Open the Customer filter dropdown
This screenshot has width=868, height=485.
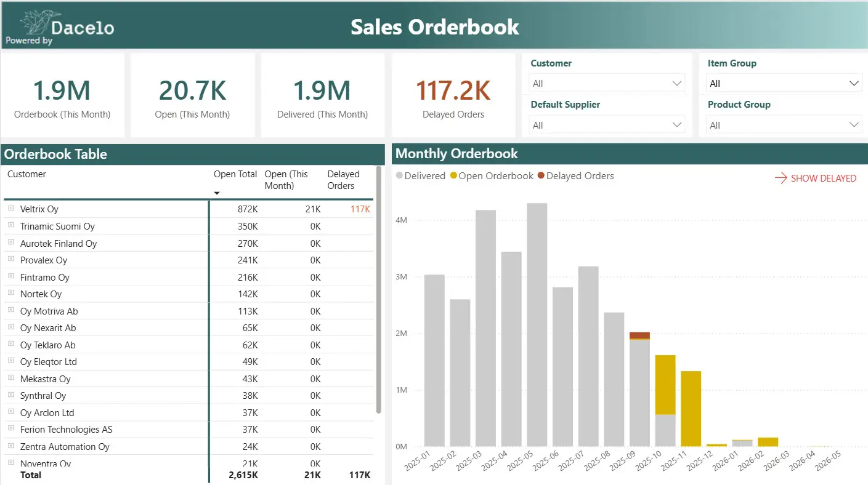[x=607, y=84]
